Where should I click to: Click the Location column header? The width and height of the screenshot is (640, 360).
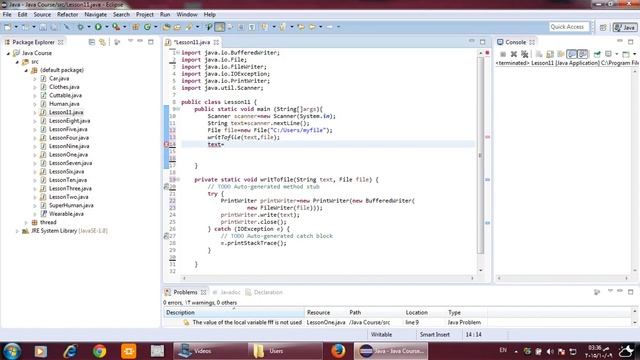coord(424,313)
